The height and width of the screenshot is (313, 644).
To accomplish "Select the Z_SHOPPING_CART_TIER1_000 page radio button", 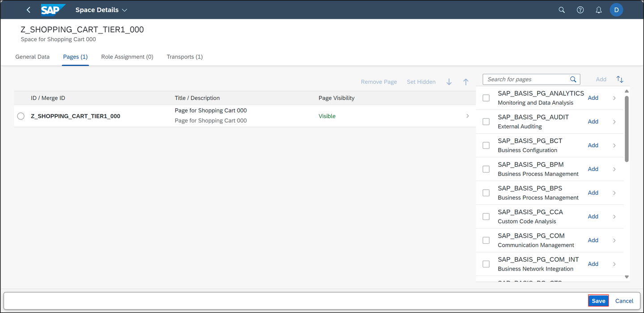I will (x=21, y=116).
